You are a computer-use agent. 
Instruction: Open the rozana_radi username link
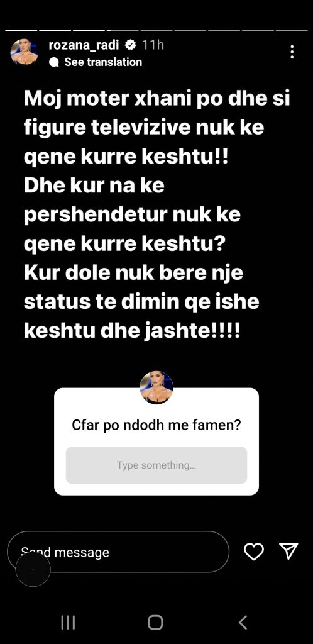coord(84,45)
